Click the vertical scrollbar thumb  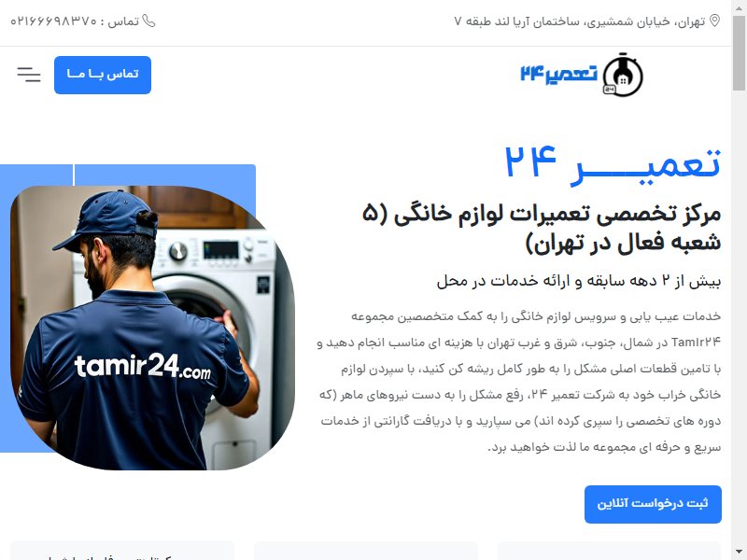coord(739,52)
